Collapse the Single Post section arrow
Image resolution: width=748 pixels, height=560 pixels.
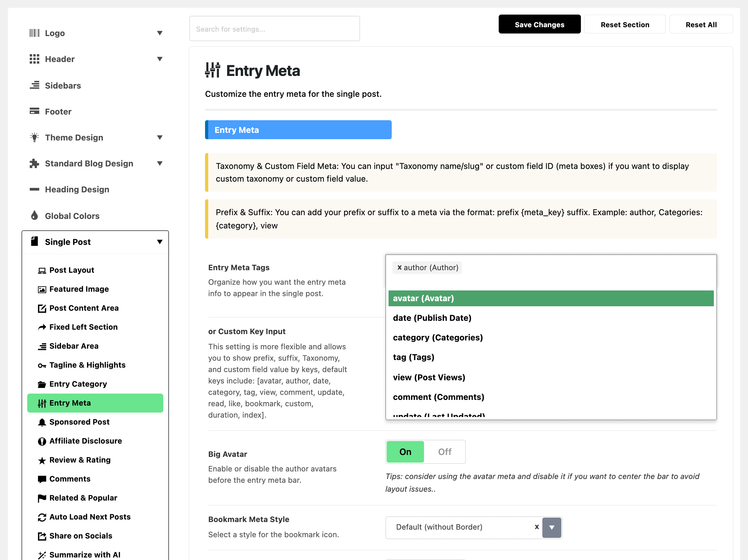pyautogui.click(x=159, y=242)
